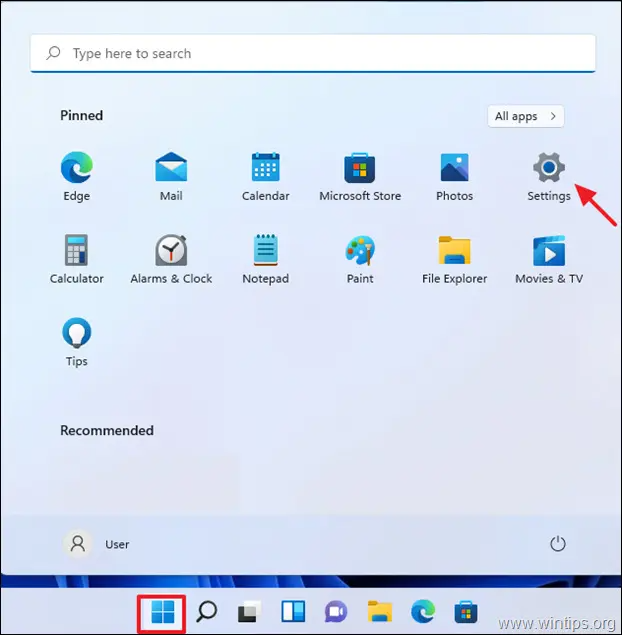Image resolution: width=622 pixels, height=635 pixels.
Task: Expand the All apps list
Action: click(526, 116)
